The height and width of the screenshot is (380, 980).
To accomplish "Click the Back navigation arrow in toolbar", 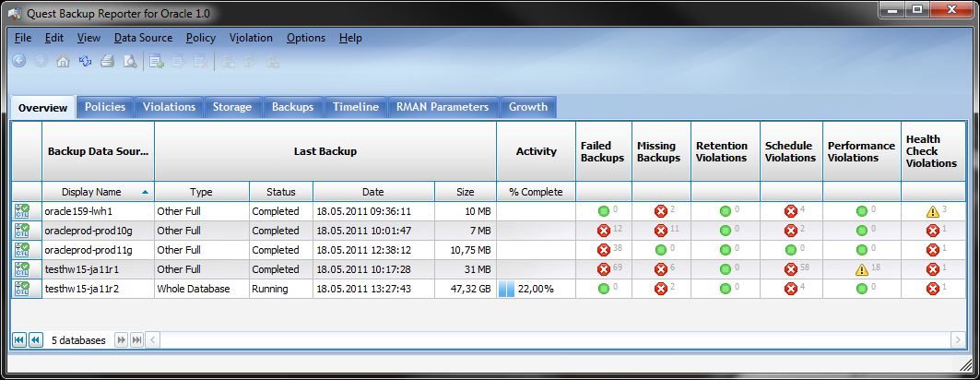I will (x=19, y=61).
